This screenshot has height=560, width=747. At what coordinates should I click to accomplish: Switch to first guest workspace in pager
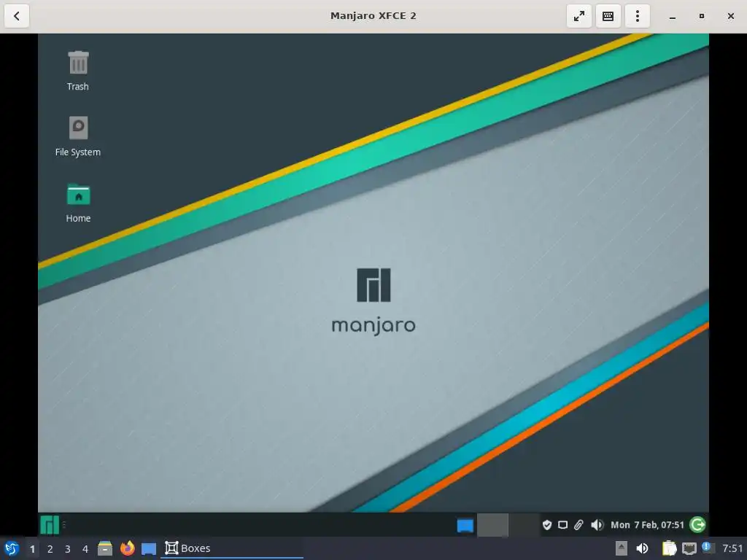[x=492, y=525]
